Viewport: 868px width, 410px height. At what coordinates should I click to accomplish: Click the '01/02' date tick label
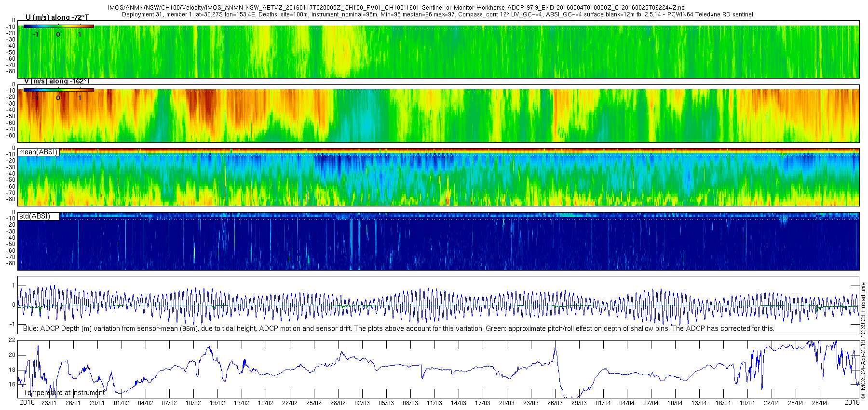coord(121,403)
